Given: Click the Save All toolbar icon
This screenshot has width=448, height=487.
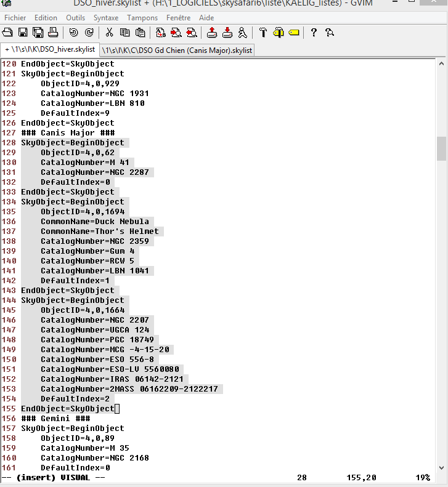Looking at the screenshot, I should [38, 32].
